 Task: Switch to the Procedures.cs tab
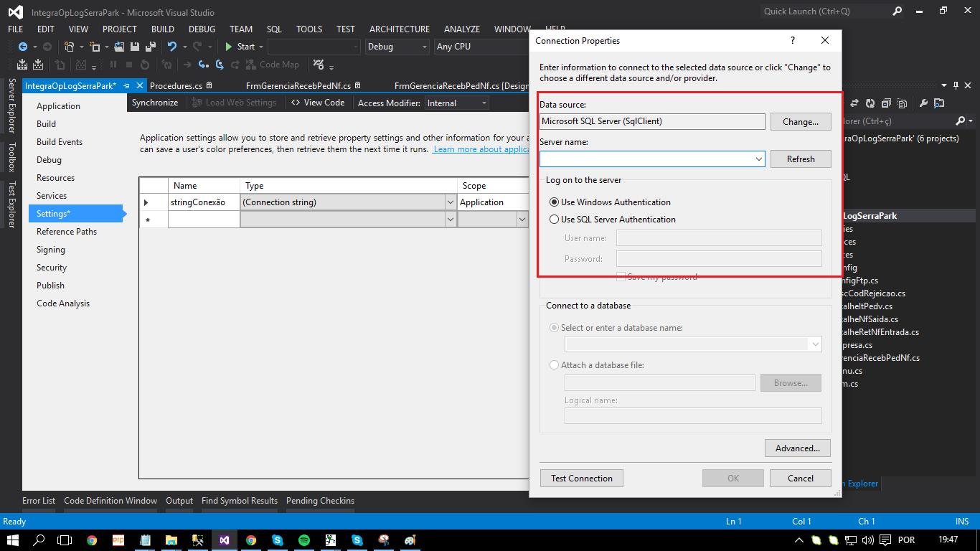click(x=176, y=86)
